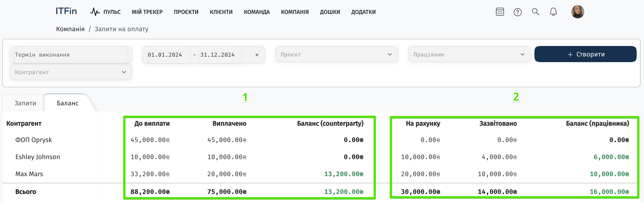Click Баланс (працівника) column header
The width and height of the screenshot is (644, 203).
(598, 123)
